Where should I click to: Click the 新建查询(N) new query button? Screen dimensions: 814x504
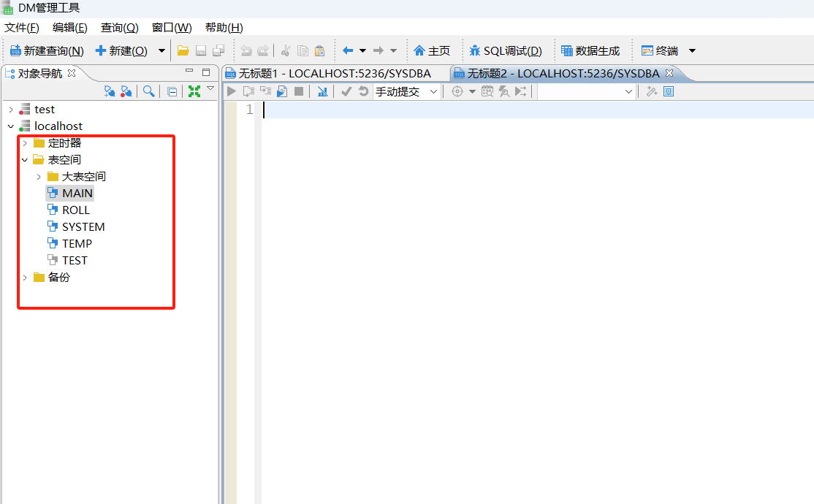[47, 51]
